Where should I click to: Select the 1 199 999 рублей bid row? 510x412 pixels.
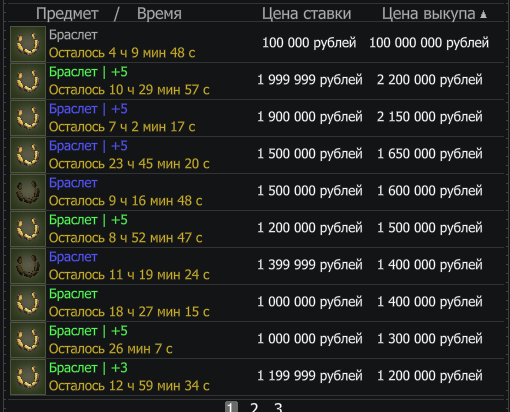(x=257, y=377)
